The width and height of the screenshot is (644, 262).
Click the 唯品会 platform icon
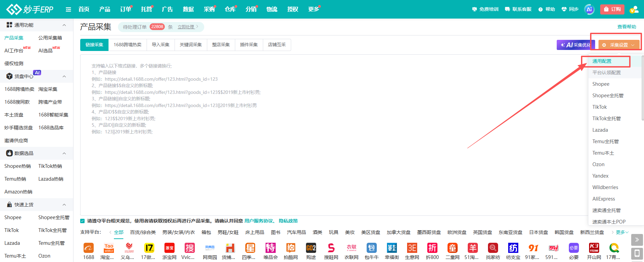pos(270,248)
